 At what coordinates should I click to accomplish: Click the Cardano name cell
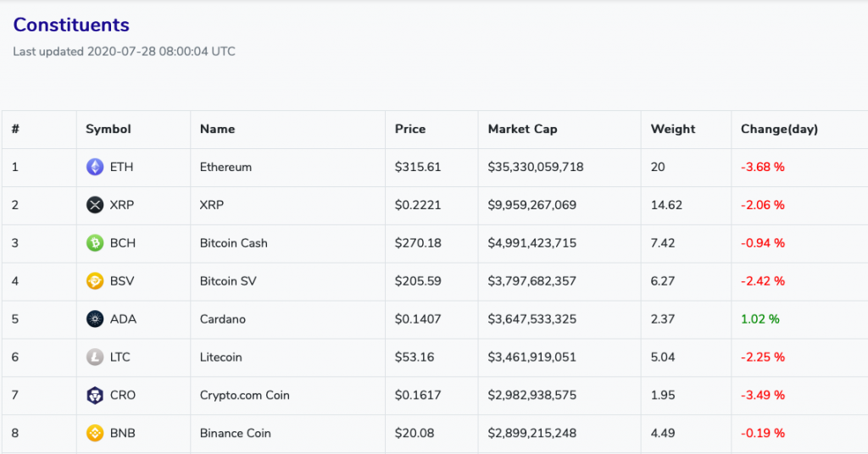(x=223, y=319)
